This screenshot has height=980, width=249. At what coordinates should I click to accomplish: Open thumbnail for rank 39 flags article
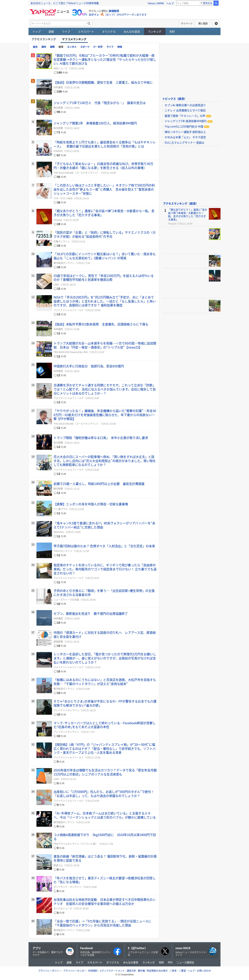[x=44, y=905]
